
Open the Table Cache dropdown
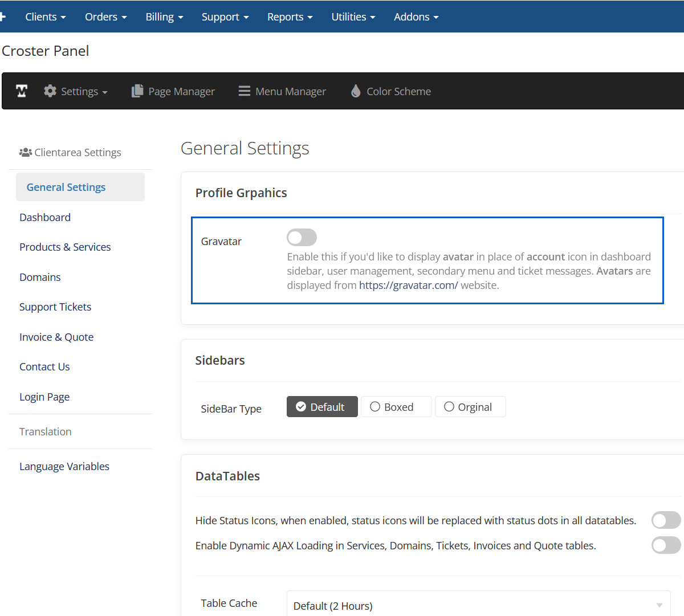[x=478, y=605]
